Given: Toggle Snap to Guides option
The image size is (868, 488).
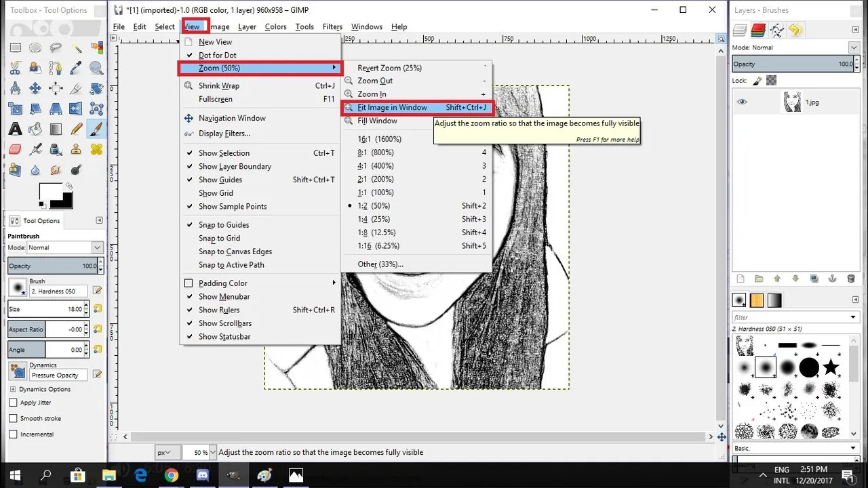Looking at the screenshot, I should point(260,225).
